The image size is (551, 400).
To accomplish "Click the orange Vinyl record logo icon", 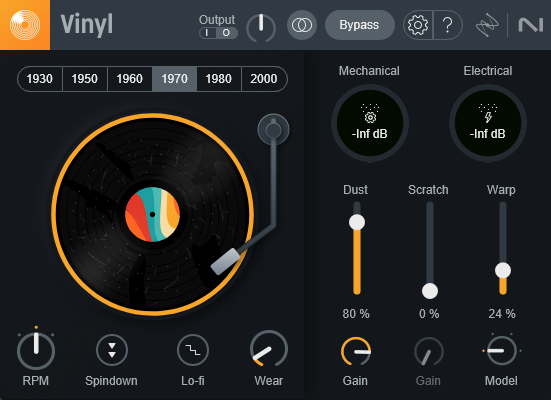I will pyautogui.click(x=25, y=25).
